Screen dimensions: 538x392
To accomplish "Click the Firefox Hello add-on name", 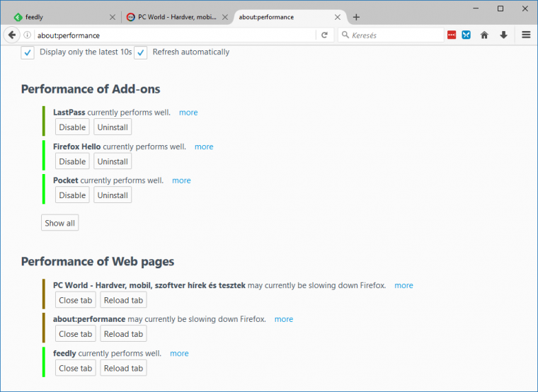I will click(x=77, y=146).
